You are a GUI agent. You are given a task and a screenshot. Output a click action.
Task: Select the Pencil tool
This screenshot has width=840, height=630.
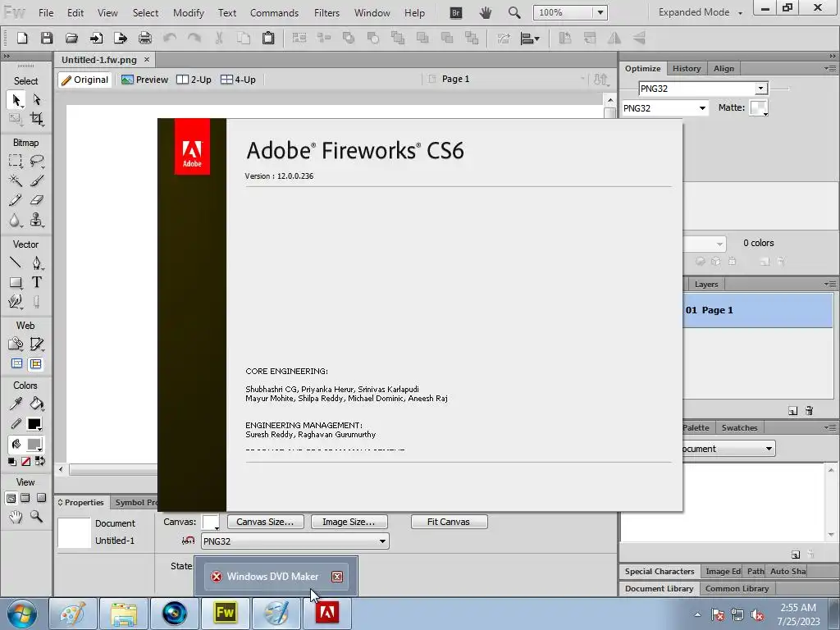(16, 200)
